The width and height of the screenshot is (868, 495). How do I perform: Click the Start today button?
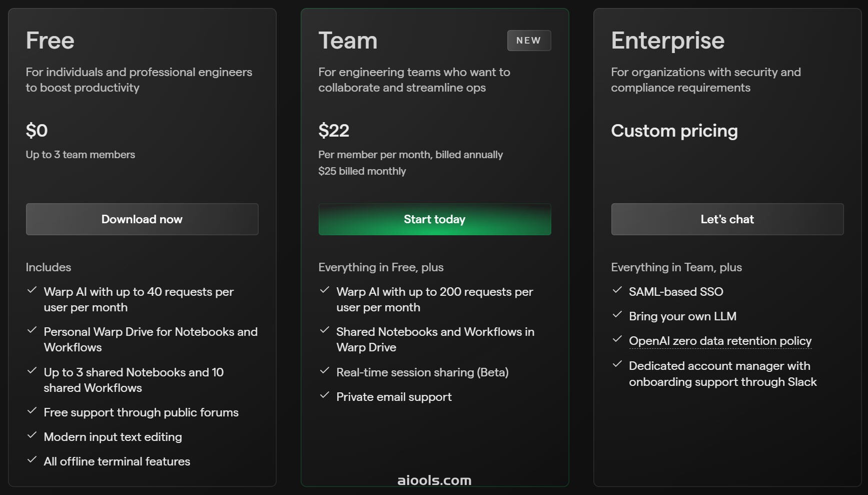(x=435, y=219)
